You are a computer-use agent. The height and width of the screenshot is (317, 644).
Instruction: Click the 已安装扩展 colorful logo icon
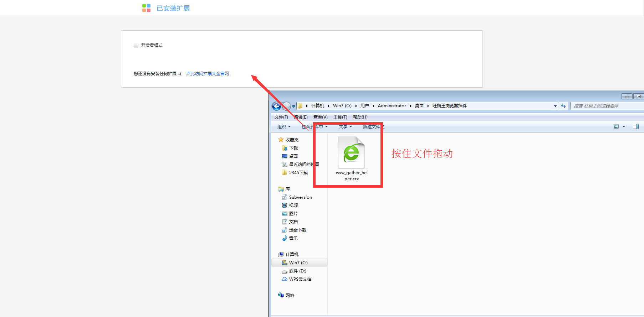146,8
